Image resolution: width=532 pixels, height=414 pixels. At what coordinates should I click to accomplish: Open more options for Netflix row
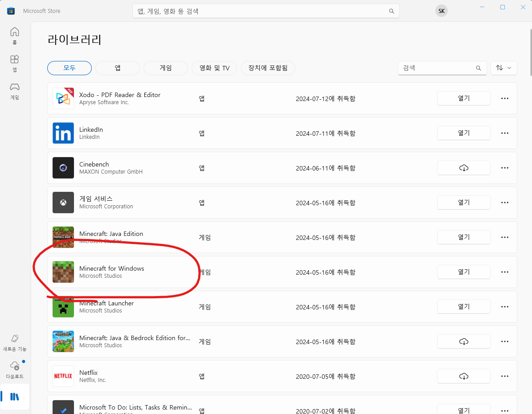(x=504, y=376)
